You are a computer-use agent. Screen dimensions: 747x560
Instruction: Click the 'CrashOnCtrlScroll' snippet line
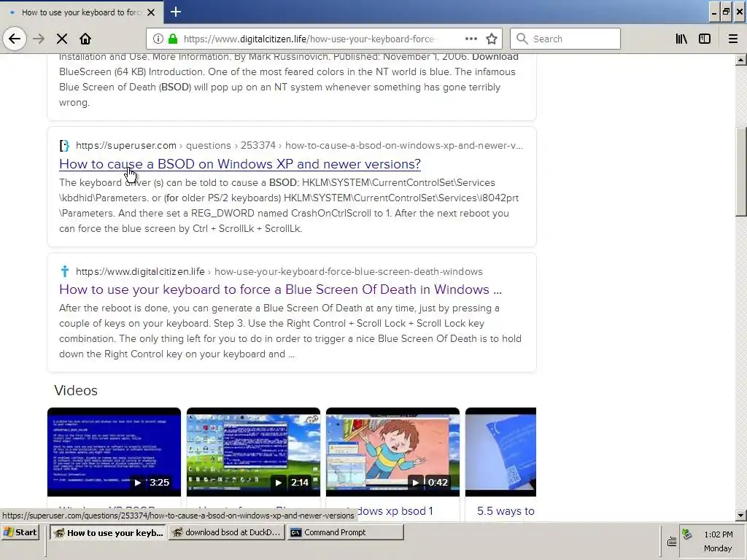[284, 214]
